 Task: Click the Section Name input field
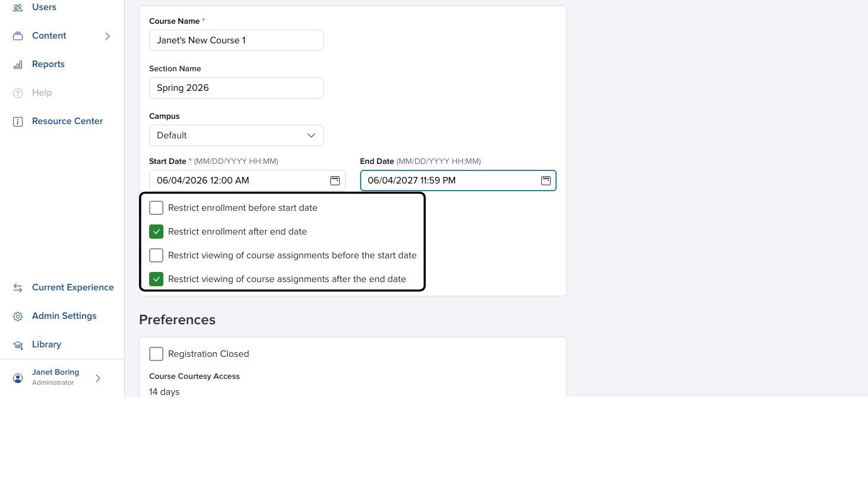tap(236, 88)
